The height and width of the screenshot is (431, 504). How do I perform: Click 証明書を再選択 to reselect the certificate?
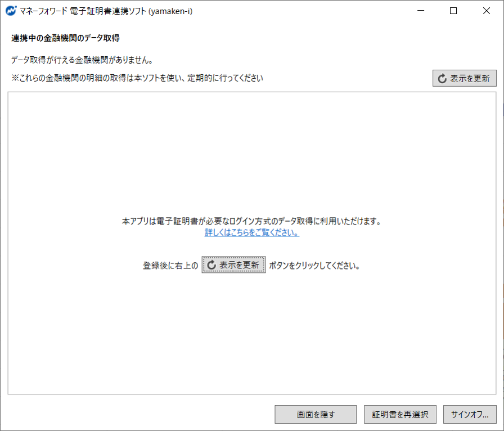(400, 414)
